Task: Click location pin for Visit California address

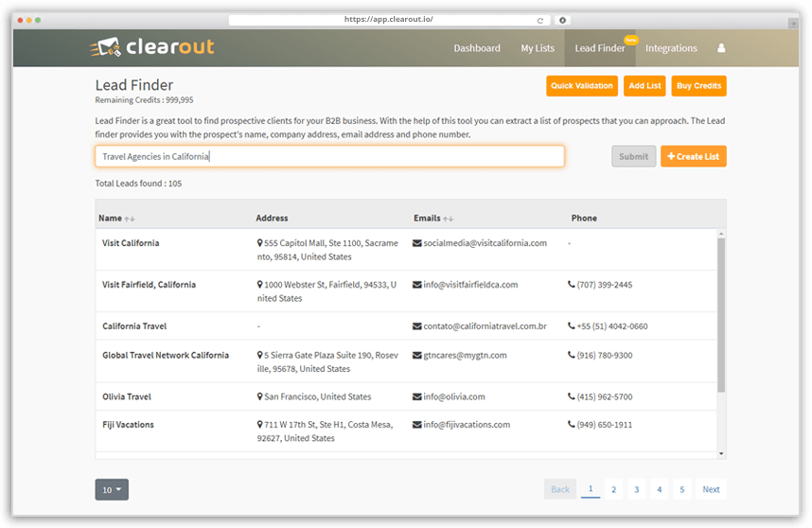Action: [x=260, y=243]
